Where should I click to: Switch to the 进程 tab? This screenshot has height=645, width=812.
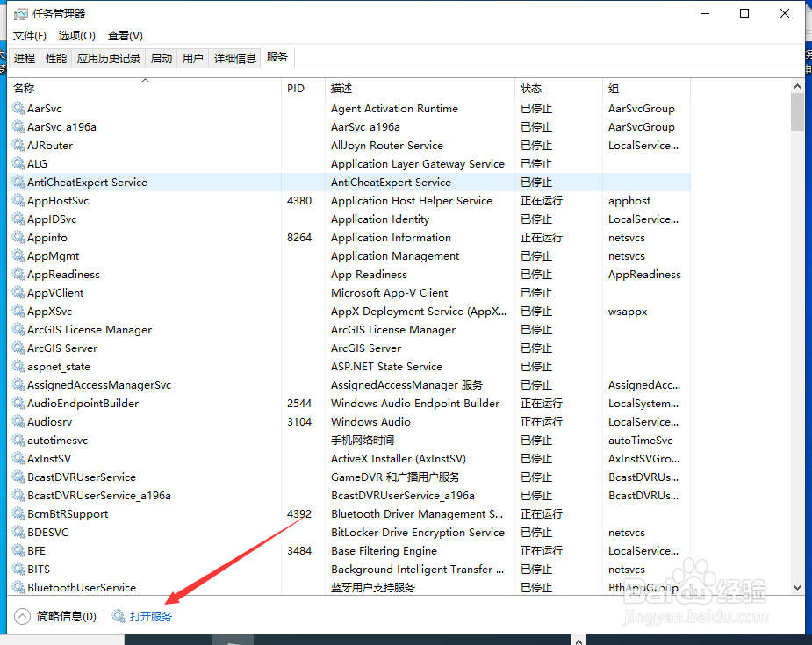pos(25,59)
